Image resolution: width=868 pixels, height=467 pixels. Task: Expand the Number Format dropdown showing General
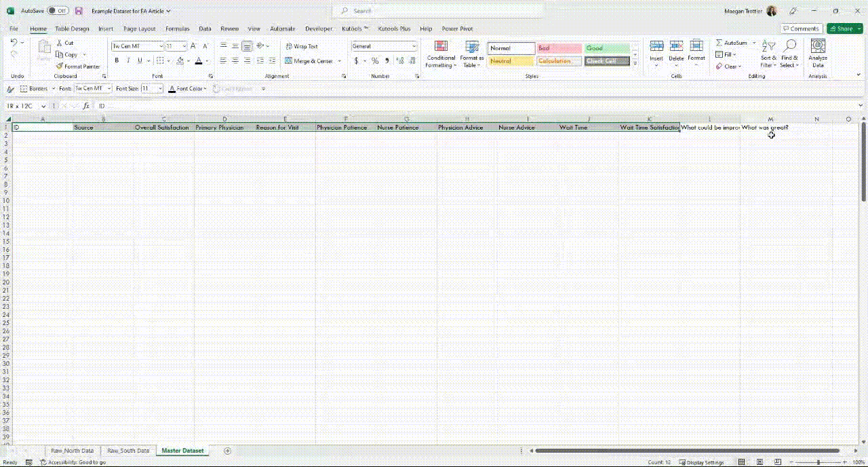pos(415,46)
